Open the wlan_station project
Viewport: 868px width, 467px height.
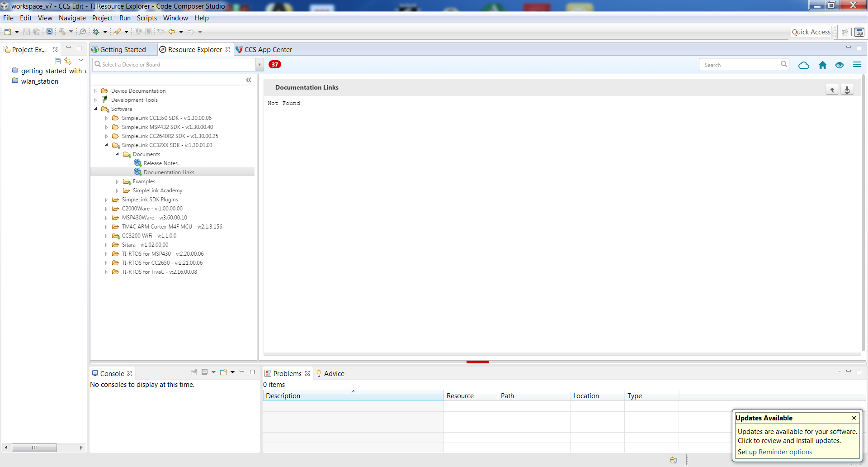pyautogui.click(x=40, y=81)
